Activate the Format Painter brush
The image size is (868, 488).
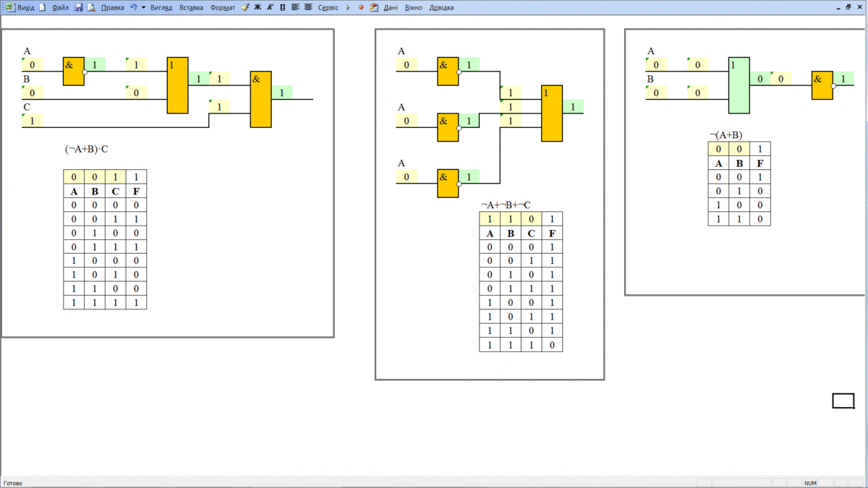[244, 7]
